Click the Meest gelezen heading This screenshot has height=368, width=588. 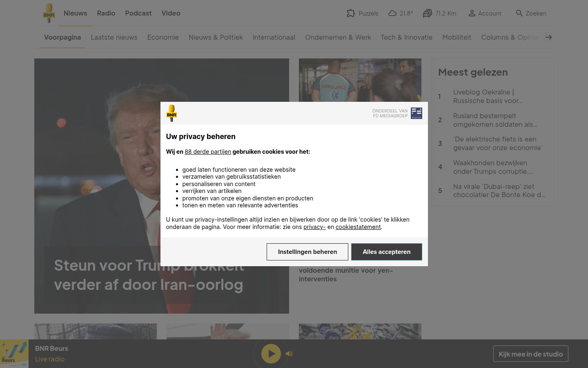pos(473,72)
